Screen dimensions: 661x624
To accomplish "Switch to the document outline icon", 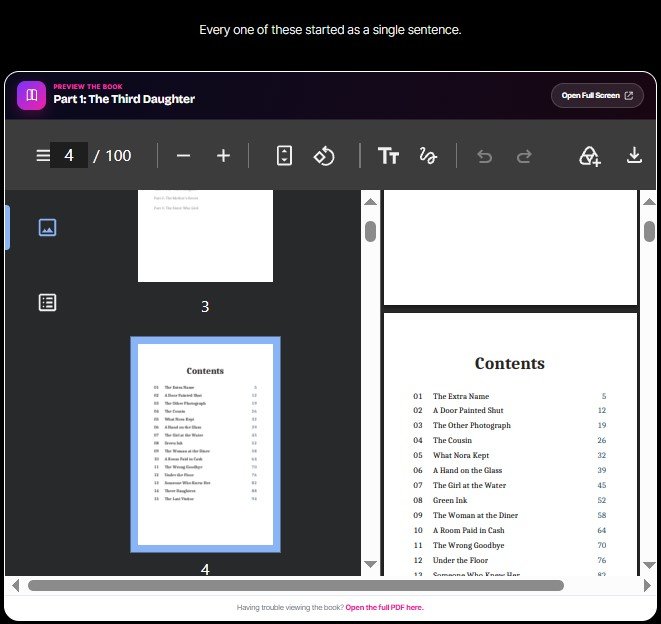I will tap(47, 303).
